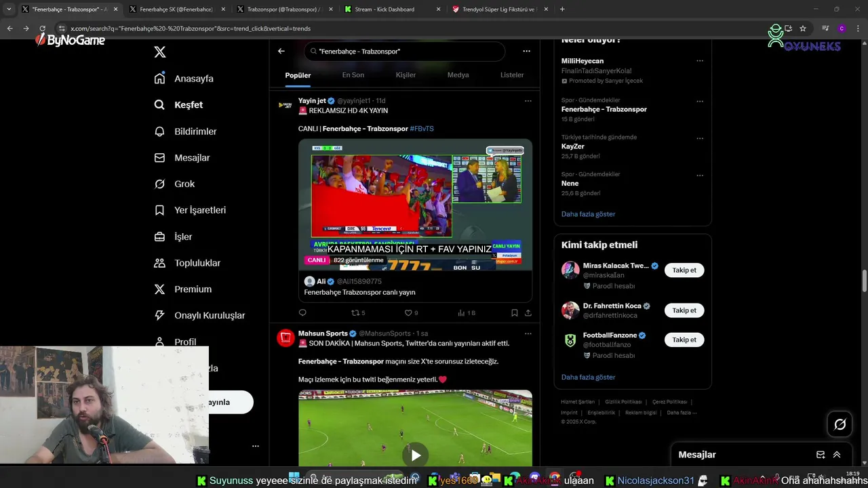Open new browser tab
The image size is (868, 488).
click(x=562, y=9)
